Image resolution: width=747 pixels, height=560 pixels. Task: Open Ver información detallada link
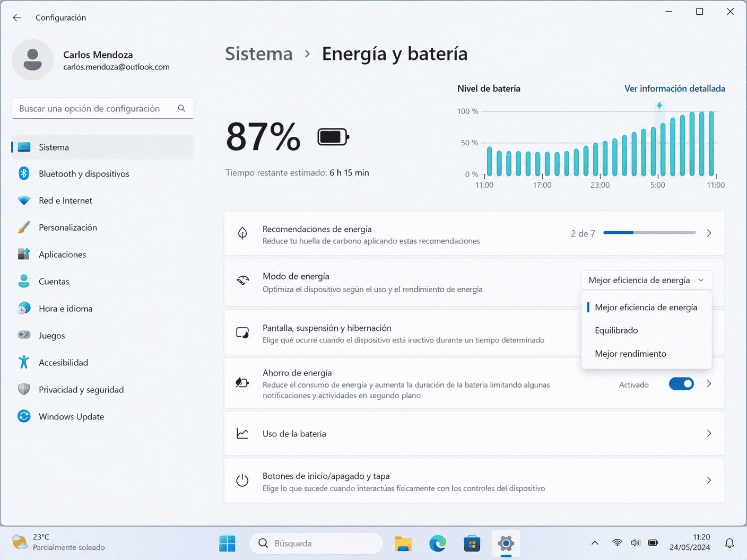click(x=674, y=89)
